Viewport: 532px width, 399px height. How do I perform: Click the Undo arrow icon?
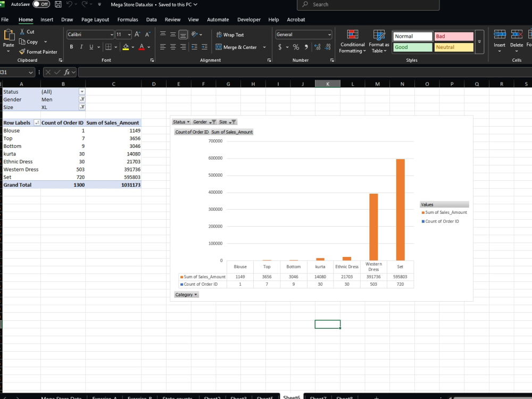69,4
